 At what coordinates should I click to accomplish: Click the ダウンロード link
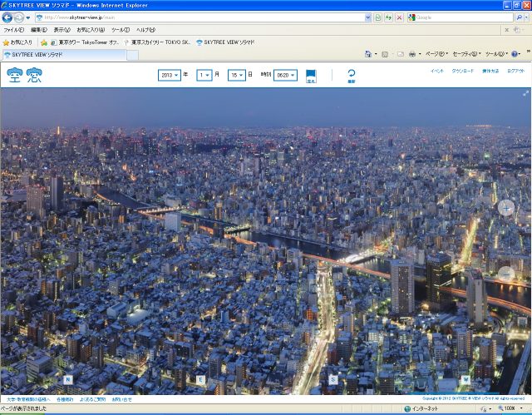(463, 71)
